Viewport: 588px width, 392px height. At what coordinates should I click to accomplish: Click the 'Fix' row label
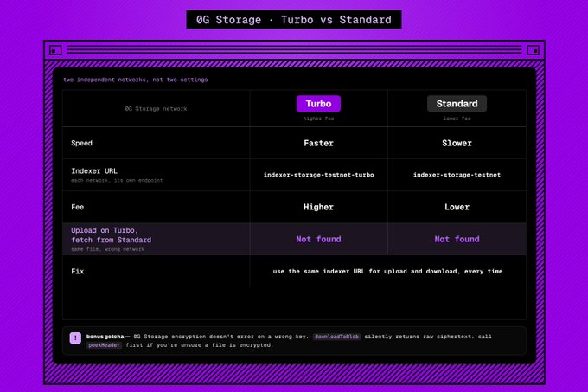78,271
